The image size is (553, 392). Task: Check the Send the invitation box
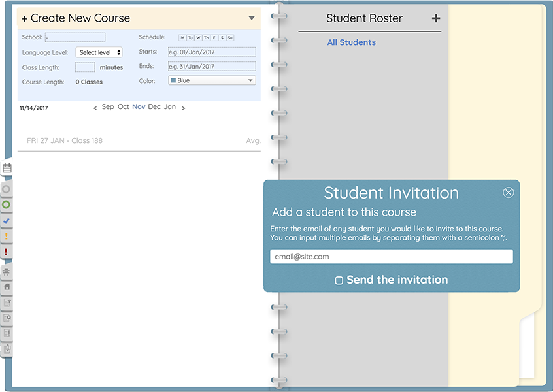[x=339, y=280]
